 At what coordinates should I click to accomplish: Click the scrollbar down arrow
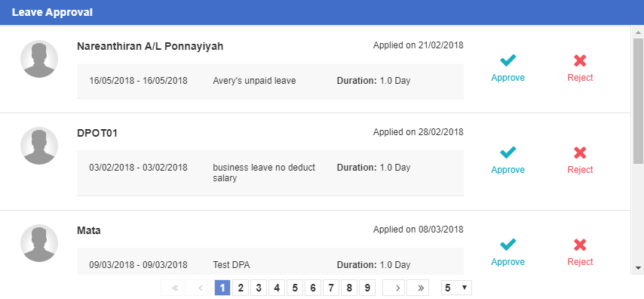coord(638,268)
